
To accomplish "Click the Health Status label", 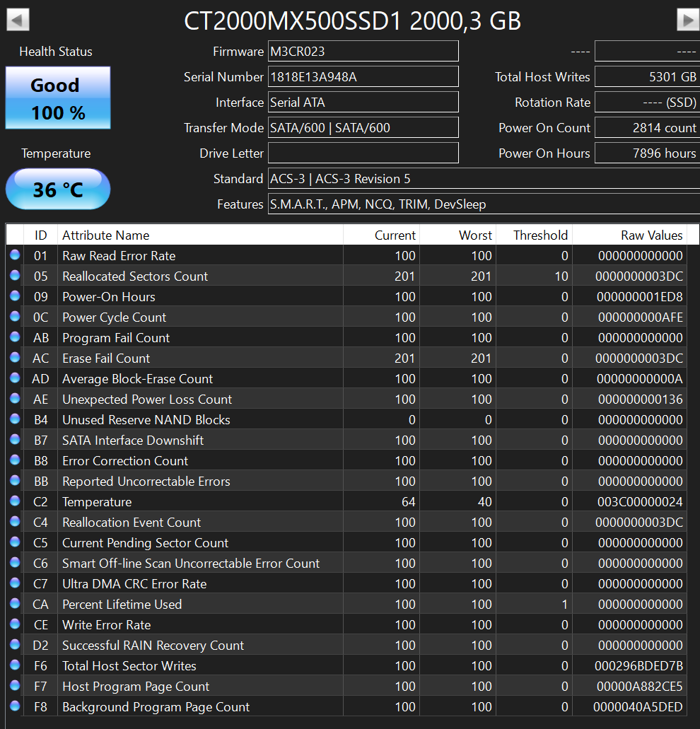I will [56, 52].
